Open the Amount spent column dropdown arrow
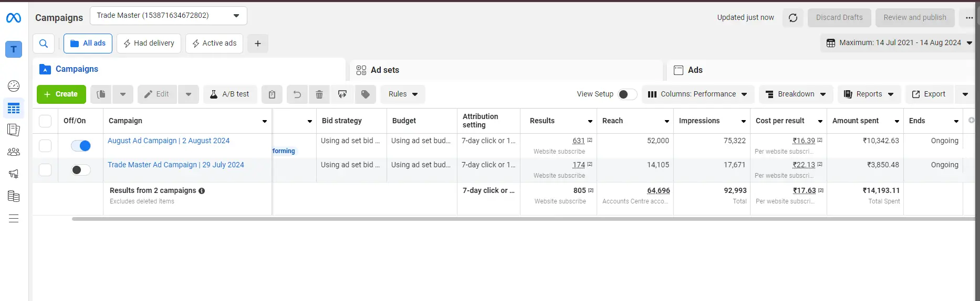The image size is (980, 301). [x=896, y=121]
